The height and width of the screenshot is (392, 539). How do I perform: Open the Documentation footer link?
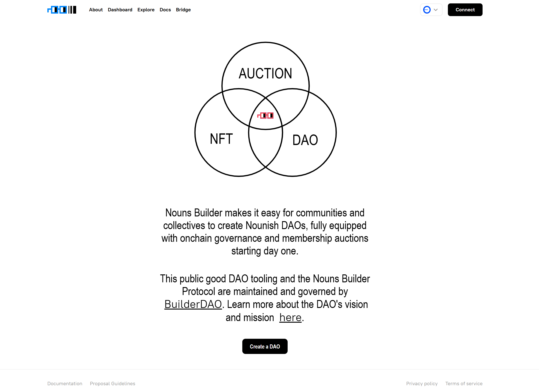click(65, 383)
